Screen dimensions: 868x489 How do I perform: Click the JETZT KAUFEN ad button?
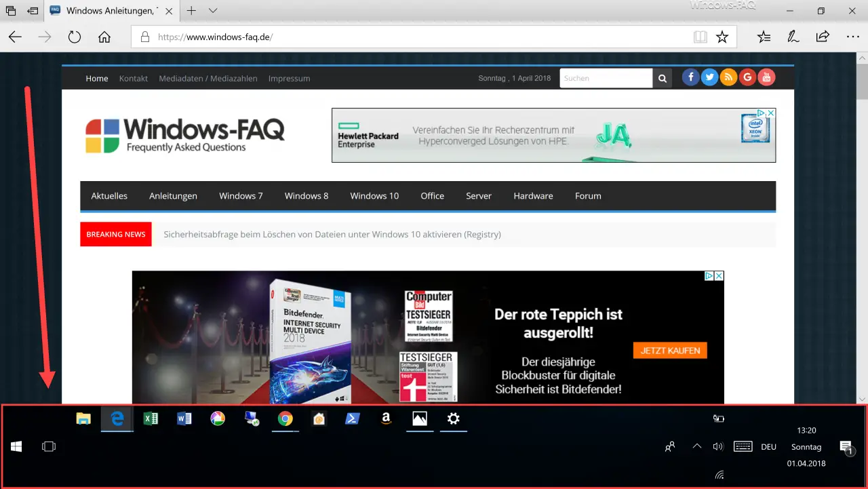670,350
